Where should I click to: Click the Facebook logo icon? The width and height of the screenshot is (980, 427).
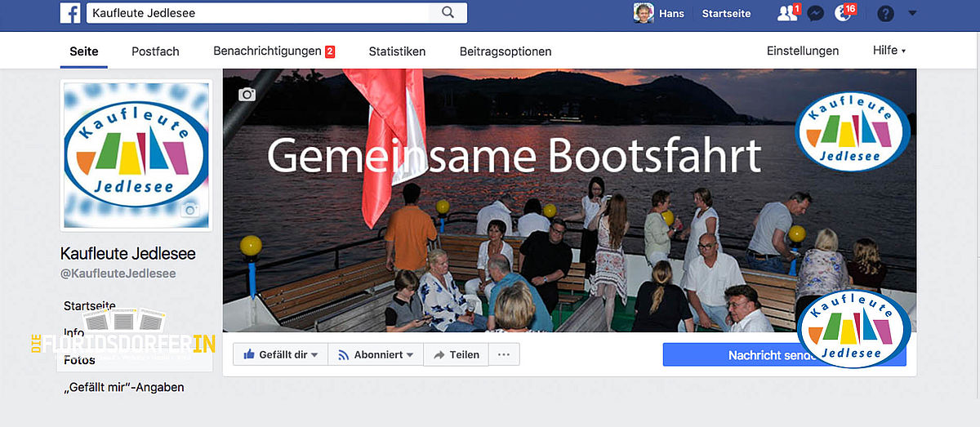click(x=70, y=13)
